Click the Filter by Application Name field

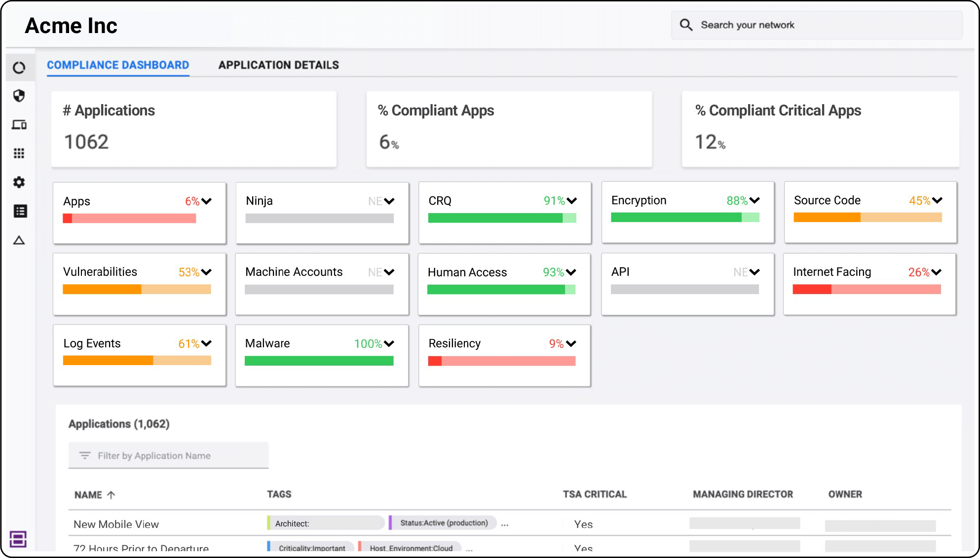pos(168,455)
